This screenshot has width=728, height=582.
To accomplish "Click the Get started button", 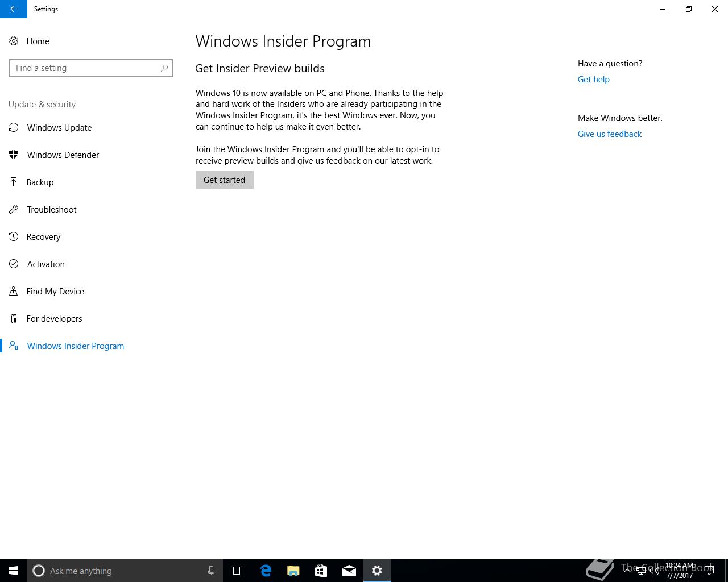I will (x=225, y=180).
